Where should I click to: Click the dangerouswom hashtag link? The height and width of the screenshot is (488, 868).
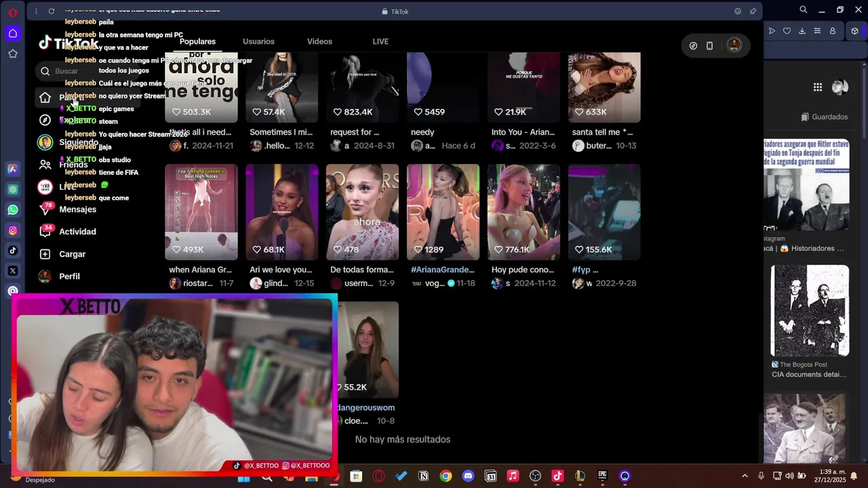coord(366,408)
